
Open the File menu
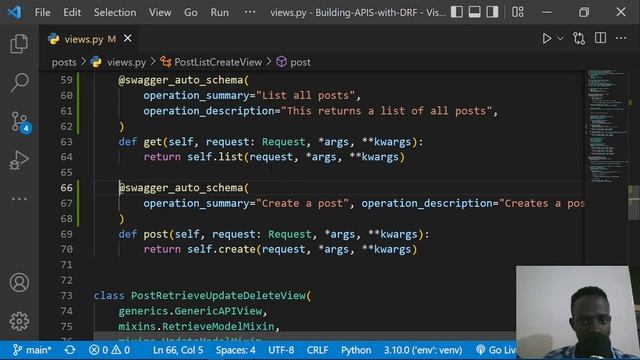tap(42, 13)
